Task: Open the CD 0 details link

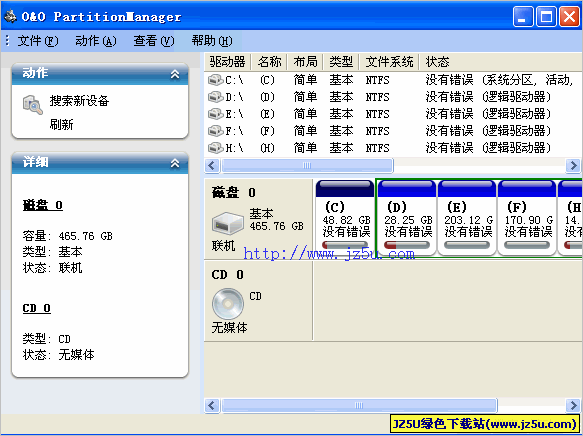Action: coord(36,308)
